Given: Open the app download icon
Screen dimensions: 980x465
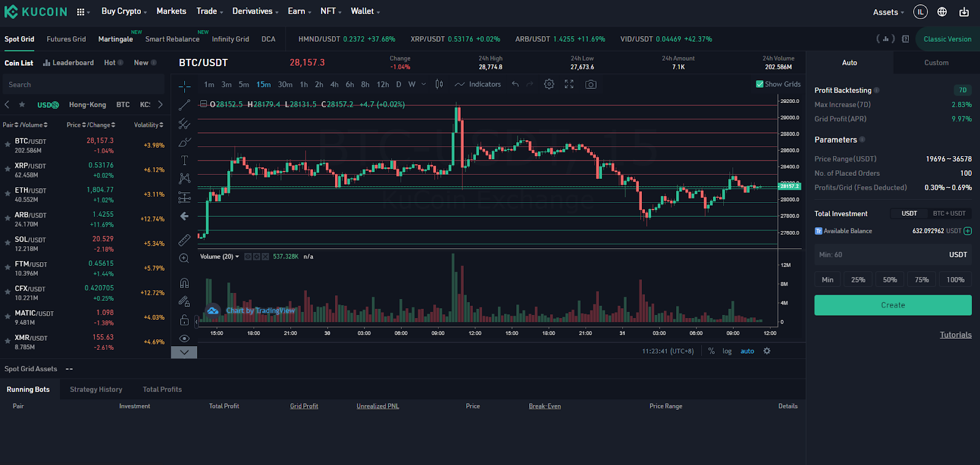Looking at the screenshot, I should click(x=964, y=12).
